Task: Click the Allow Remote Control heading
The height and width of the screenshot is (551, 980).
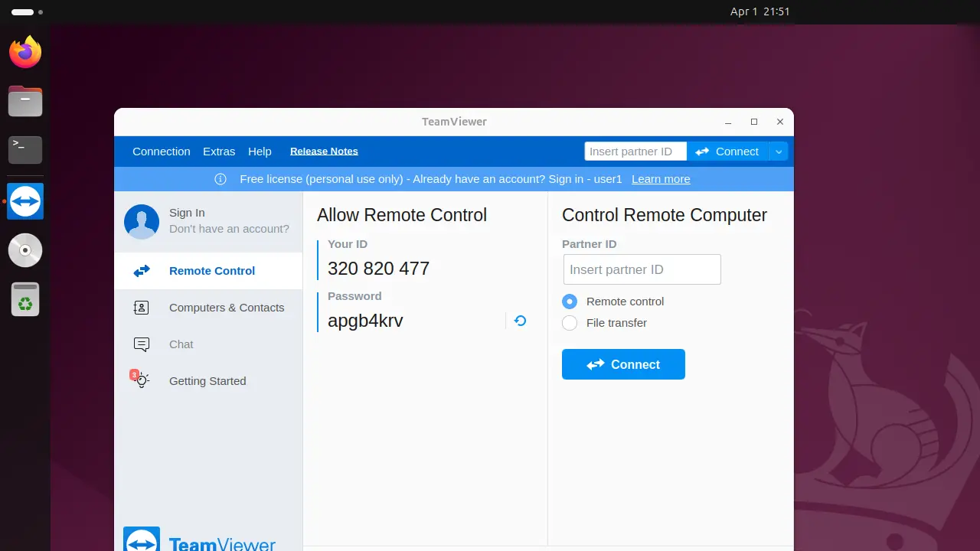Action: (402, 215)
